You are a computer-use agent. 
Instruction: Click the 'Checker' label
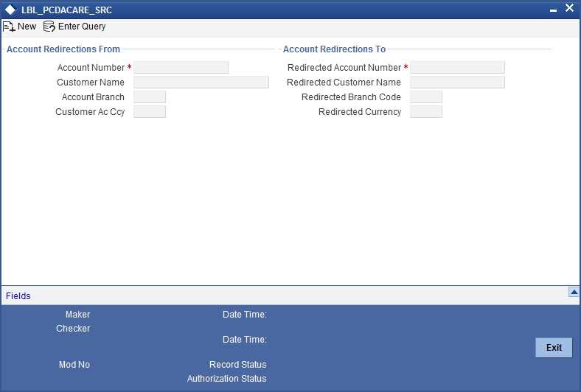(x=73, y=329)
